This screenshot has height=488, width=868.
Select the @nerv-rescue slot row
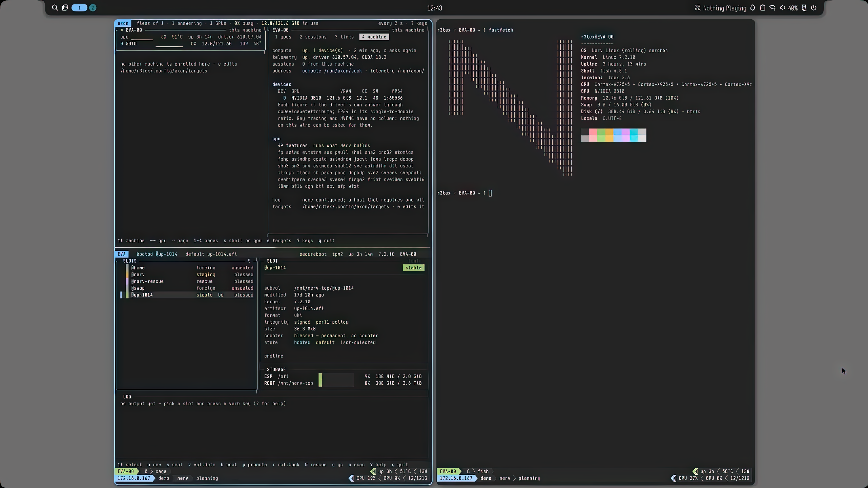coord(187,281)
